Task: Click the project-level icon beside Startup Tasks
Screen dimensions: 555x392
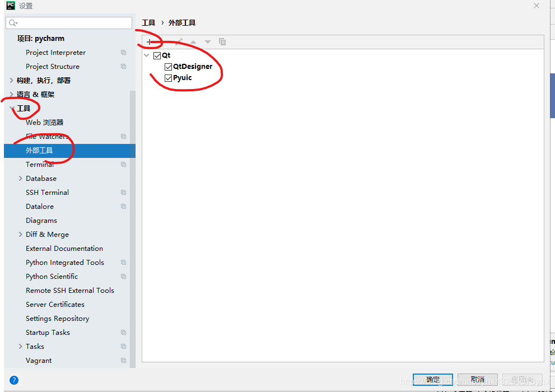Action: (x=124, y=333)
